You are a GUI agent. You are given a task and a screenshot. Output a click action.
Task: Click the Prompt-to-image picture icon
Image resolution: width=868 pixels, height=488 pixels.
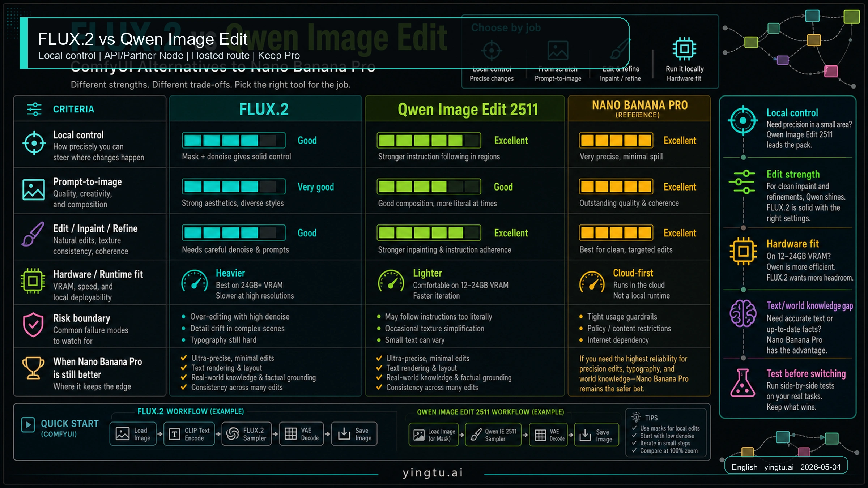coord(34,189)
